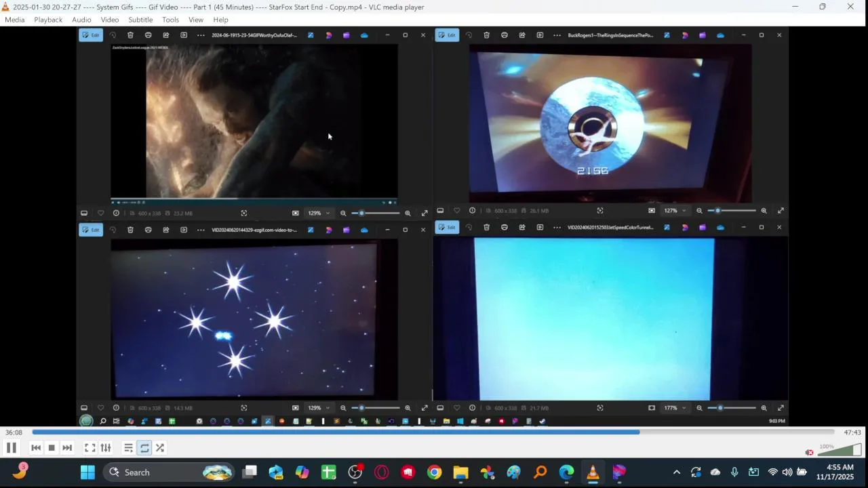
Task: Favorite the image in BuckRogers1 window
Action: point(456,211)
